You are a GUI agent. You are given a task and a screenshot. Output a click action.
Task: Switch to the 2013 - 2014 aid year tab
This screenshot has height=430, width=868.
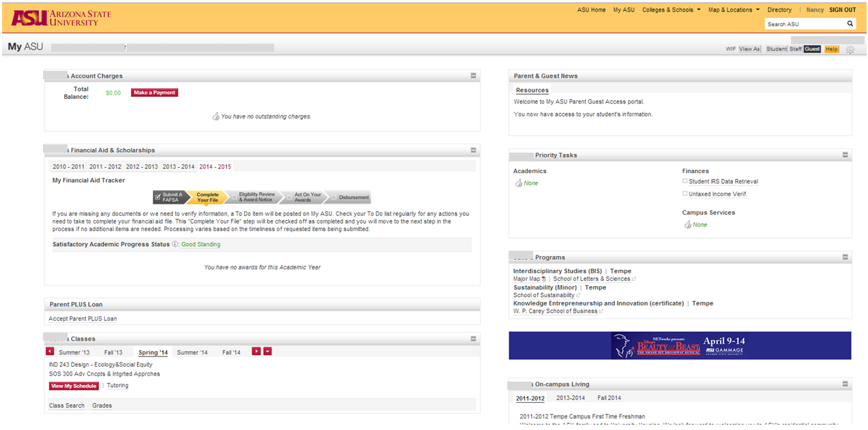pos(177,166)
